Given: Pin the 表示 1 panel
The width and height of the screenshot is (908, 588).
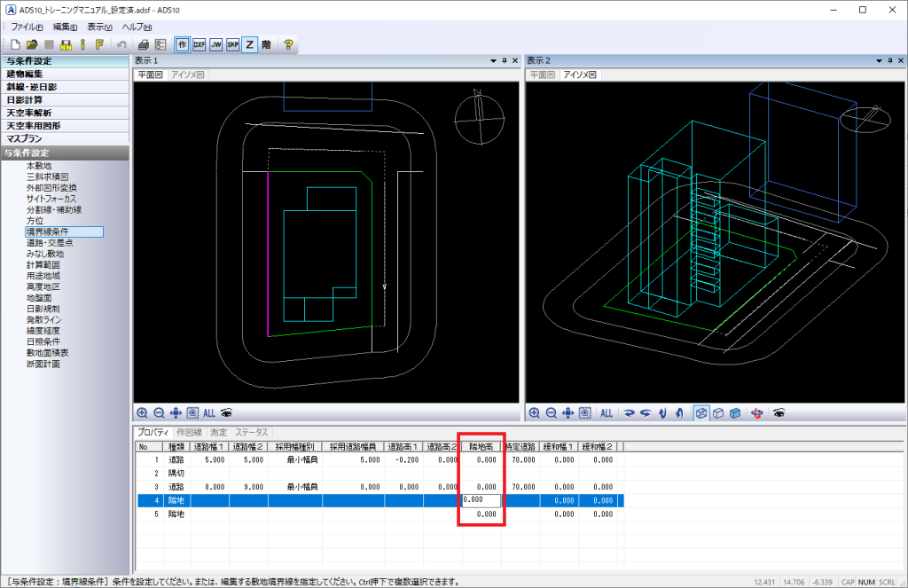Looking at the screenshot, I should (x=505, y=61).
